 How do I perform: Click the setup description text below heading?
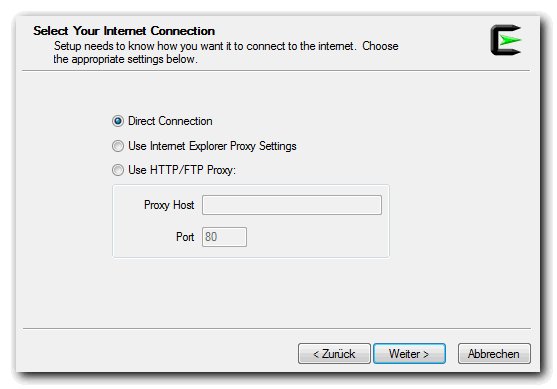226,53
